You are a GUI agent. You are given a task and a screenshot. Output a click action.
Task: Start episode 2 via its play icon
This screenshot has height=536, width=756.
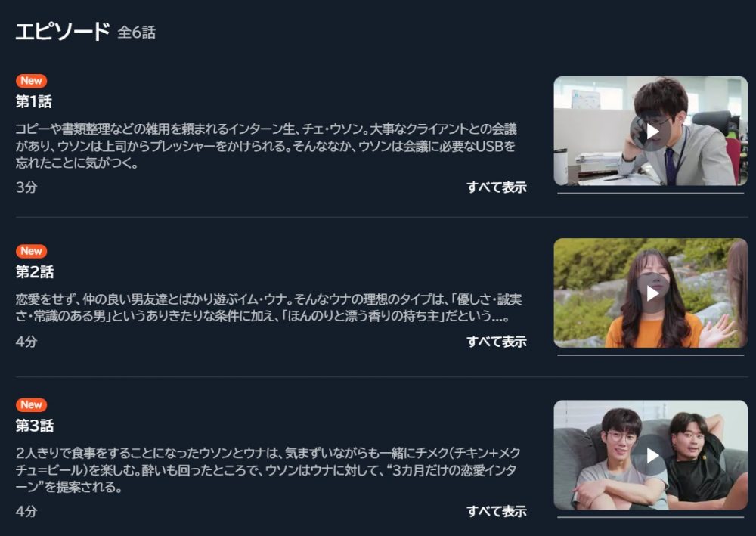[651, 293]
